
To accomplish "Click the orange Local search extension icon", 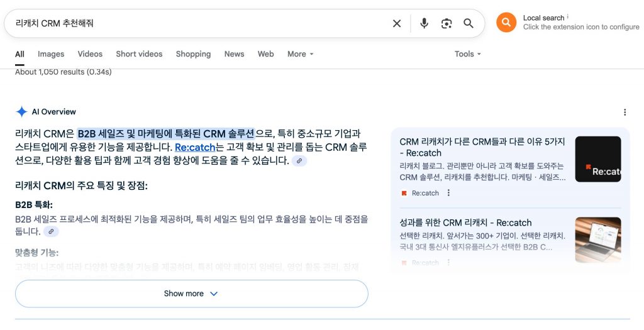I will pos(506,23).
